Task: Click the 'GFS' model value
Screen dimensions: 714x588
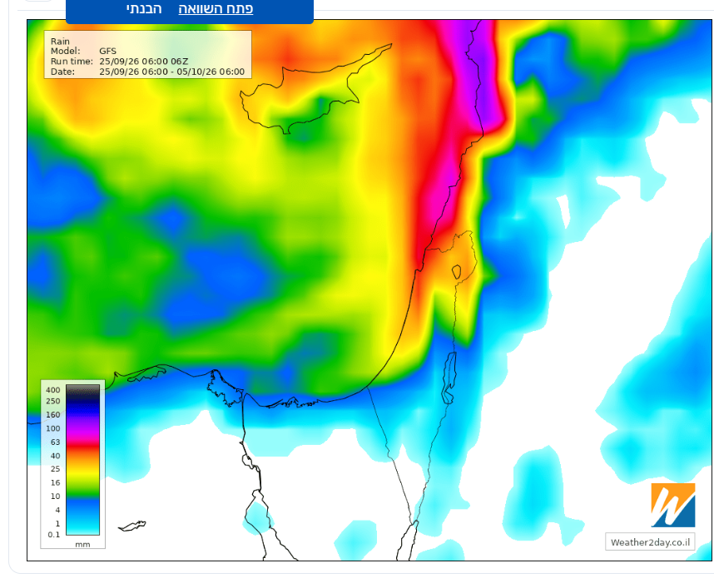Action: tap(108, 51)
